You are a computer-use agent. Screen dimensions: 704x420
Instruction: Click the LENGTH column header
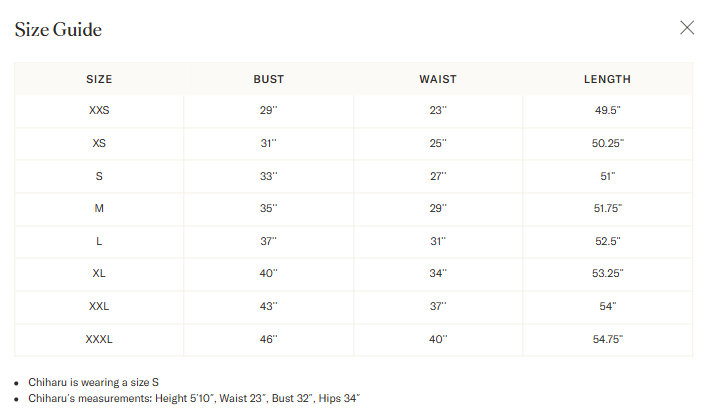607,79
